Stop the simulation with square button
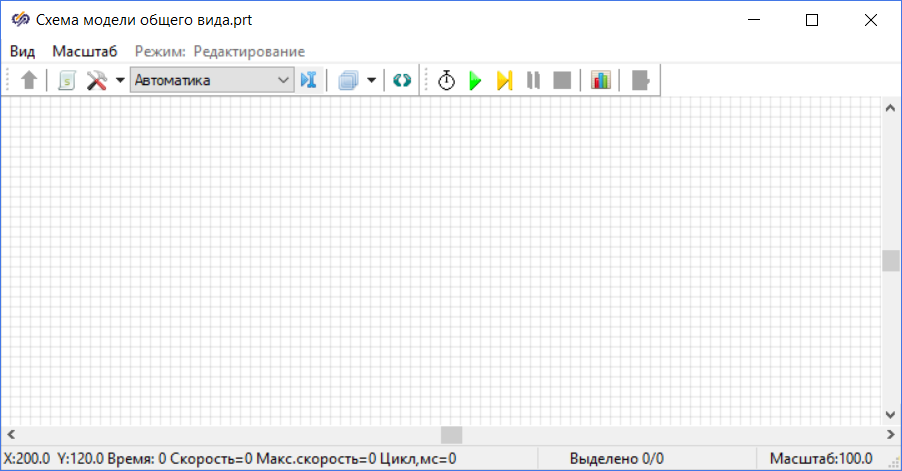This screenshot has height=471, width=902. 562,81
